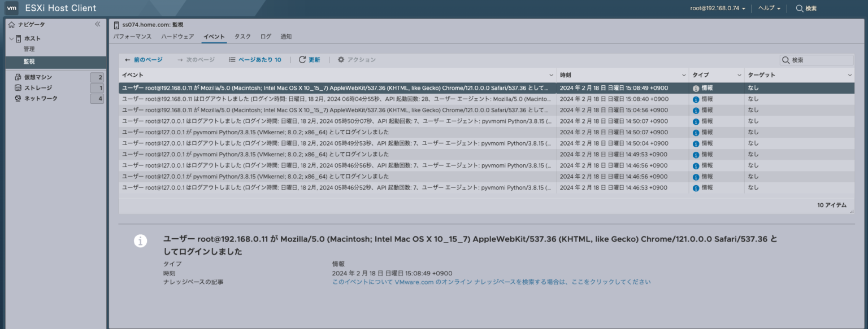
Task: Click the network count badge 4
Action: click(x=97, y=99)
